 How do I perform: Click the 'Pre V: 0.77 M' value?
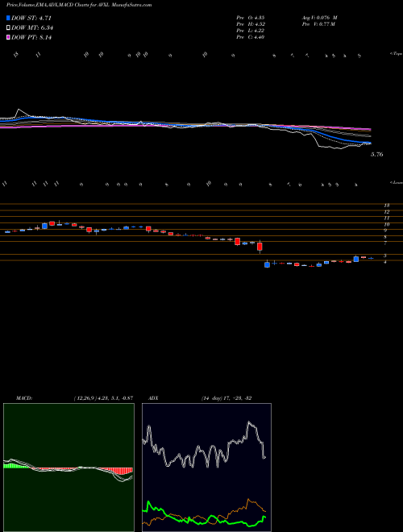[318, 24]
